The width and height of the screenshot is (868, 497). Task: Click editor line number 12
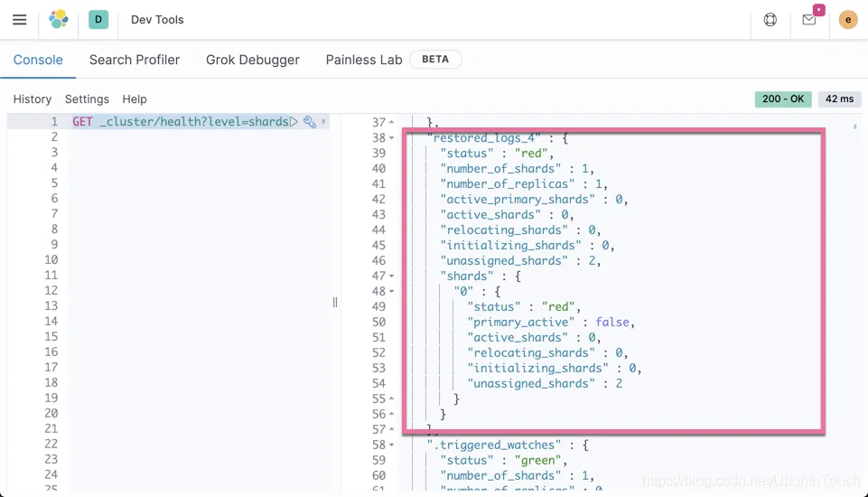point(51,290)
